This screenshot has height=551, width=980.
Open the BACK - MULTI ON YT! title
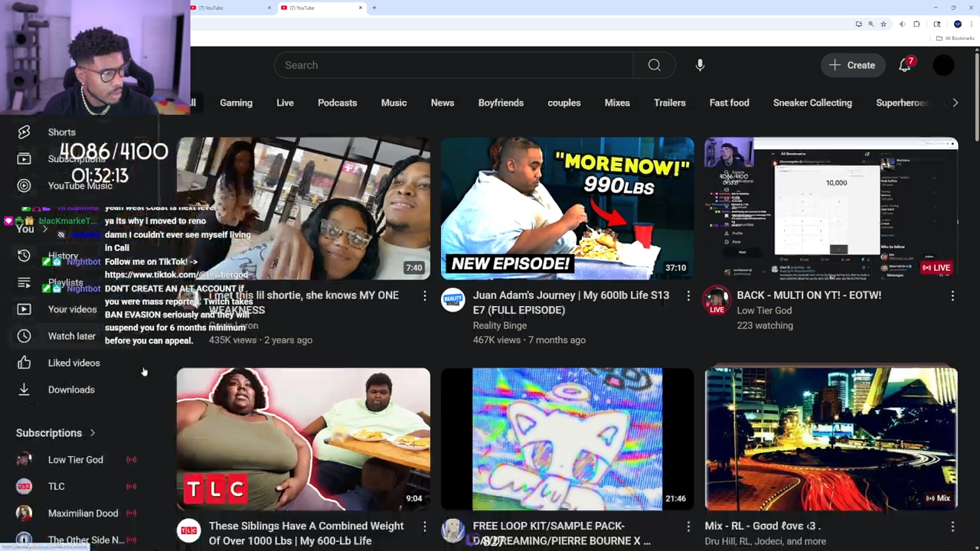[x=808, y=295]
